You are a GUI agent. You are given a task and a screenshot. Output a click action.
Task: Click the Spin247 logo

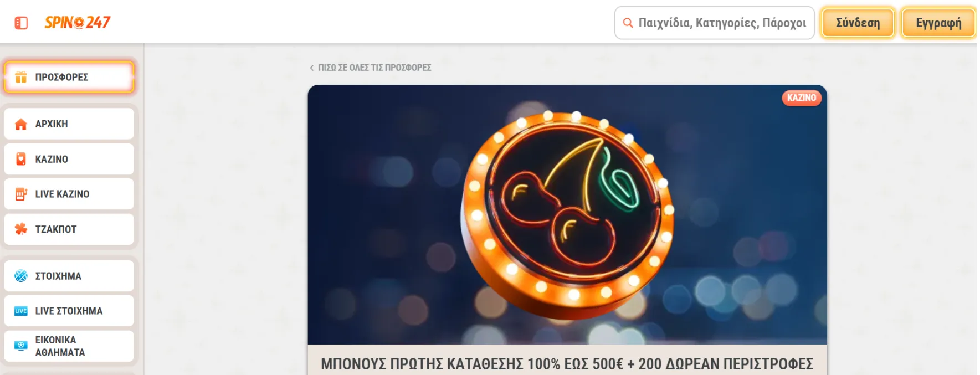pyautogui.click(x=78, y=22)
